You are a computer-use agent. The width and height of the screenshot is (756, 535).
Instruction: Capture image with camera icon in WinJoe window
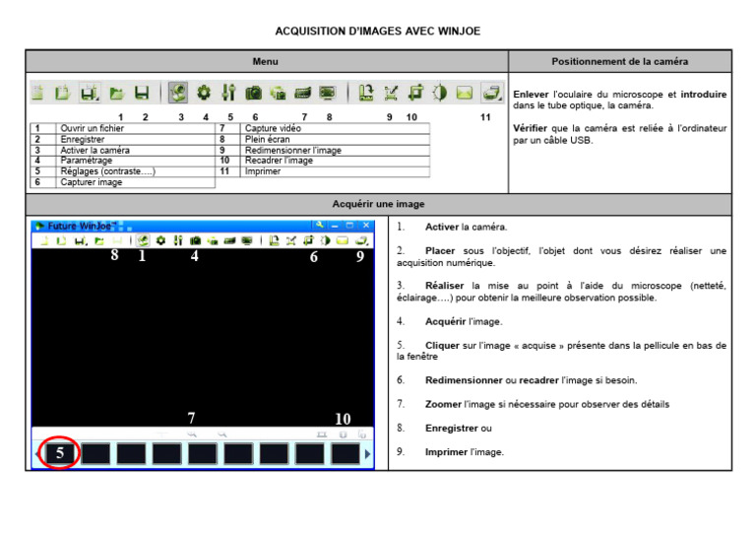pyautogui.click(x=195, y=240)
